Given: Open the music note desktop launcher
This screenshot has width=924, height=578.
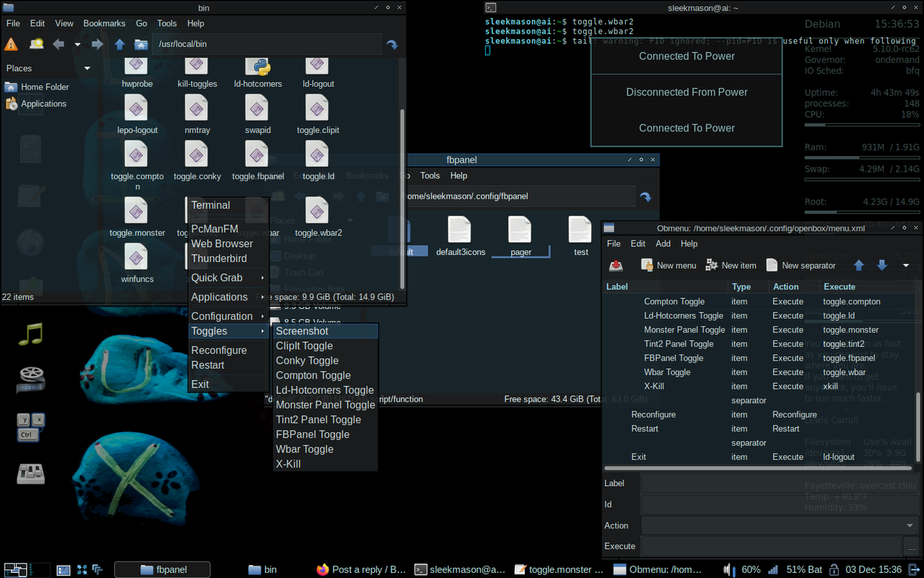Looking at the screenshot, I should [x=30, y=334].
